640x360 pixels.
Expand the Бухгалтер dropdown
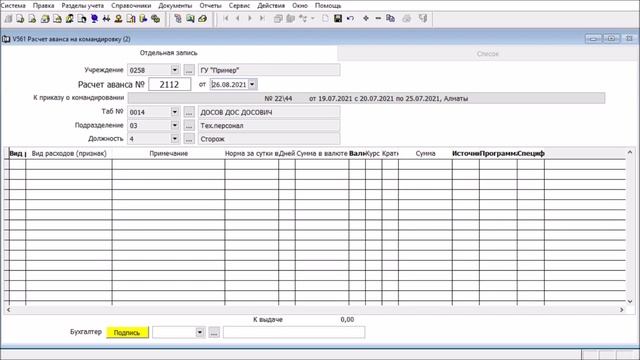200,332
